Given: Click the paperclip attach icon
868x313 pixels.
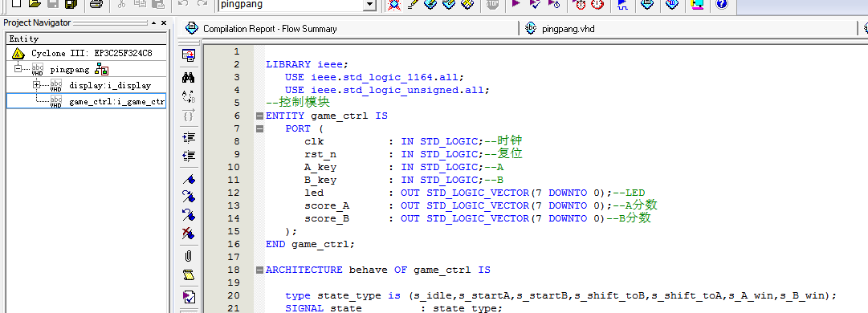Looking at the screenshot, I should [x=189, y=257].
